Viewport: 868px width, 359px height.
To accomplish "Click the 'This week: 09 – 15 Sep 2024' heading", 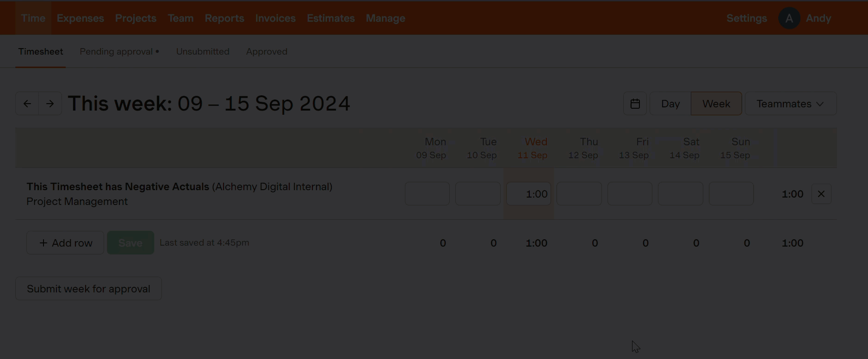I will (209, 103).
